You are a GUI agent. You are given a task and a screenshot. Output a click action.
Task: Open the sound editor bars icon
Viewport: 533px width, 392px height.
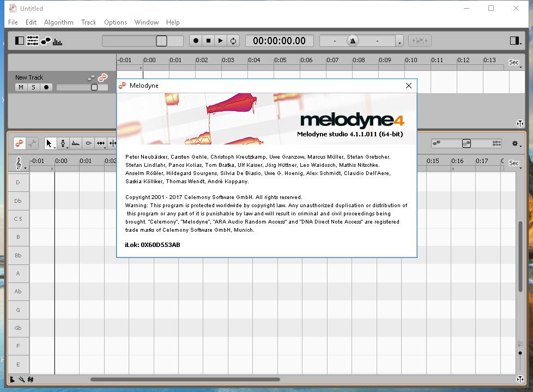[57, 42]
